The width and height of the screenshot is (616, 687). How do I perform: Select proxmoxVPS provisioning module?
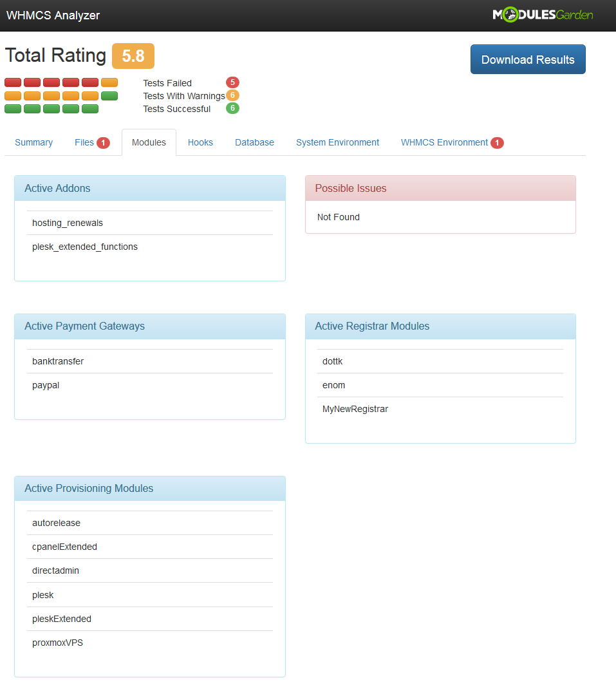pyautogui.click(x=150, y=643)
